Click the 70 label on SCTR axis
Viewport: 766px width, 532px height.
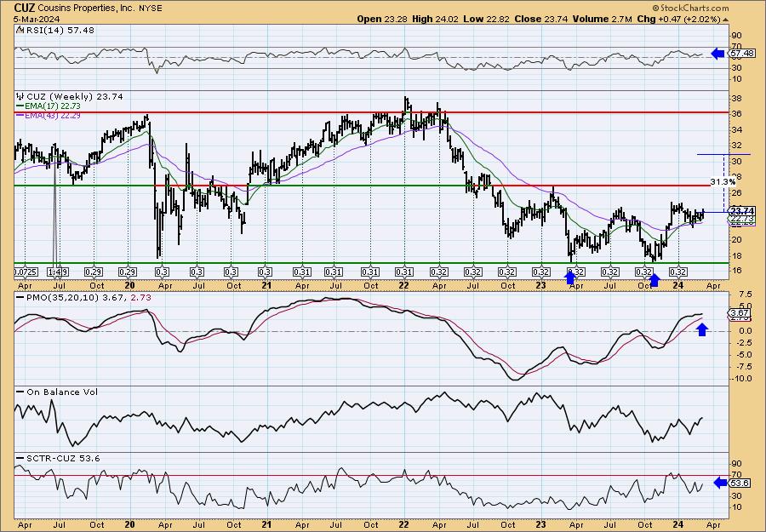(x=736, y=475)
